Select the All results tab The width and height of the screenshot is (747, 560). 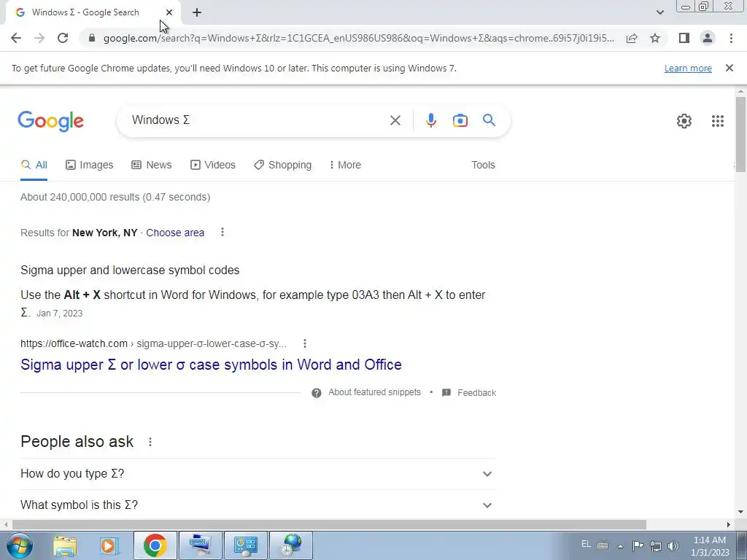point(34,166)
